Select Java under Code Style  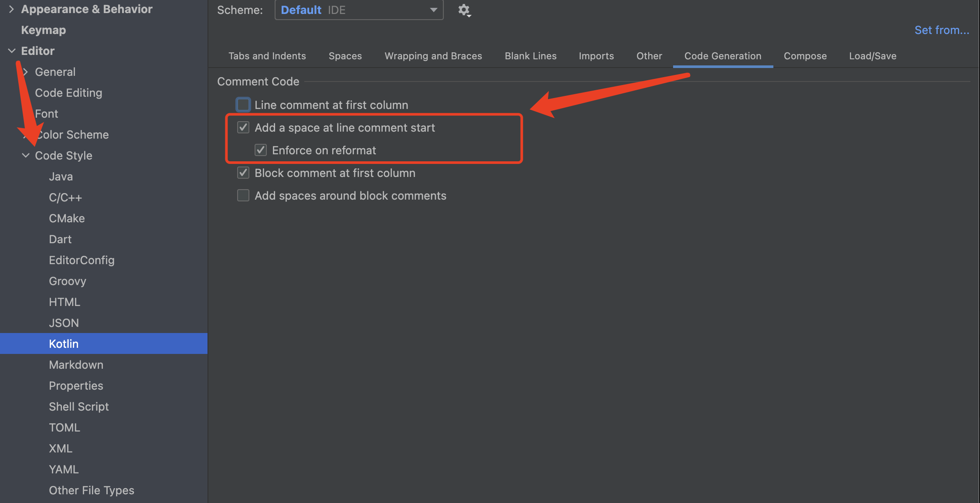[x=61, y=177]
